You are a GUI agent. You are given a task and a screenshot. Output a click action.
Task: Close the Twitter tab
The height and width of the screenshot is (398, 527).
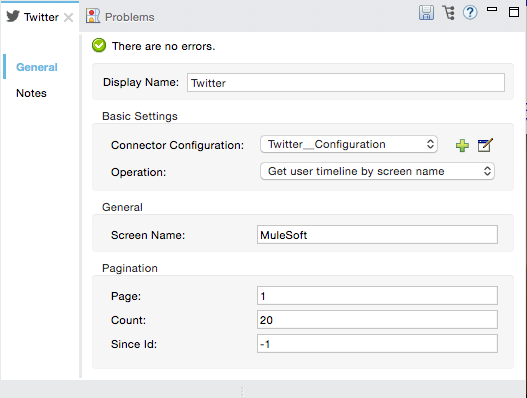click(x=69, y=17)
